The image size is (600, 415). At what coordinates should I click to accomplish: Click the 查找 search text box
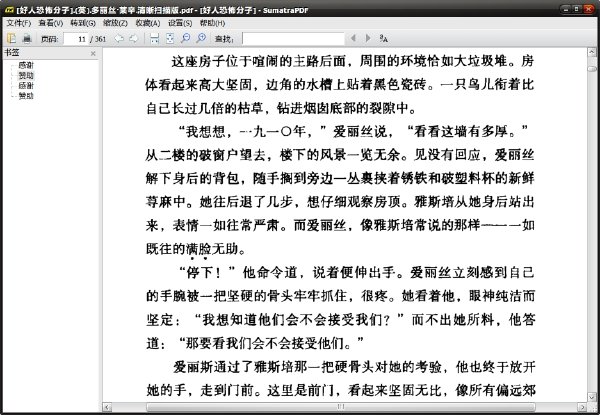pyautogui.click(x=293, y=39)
